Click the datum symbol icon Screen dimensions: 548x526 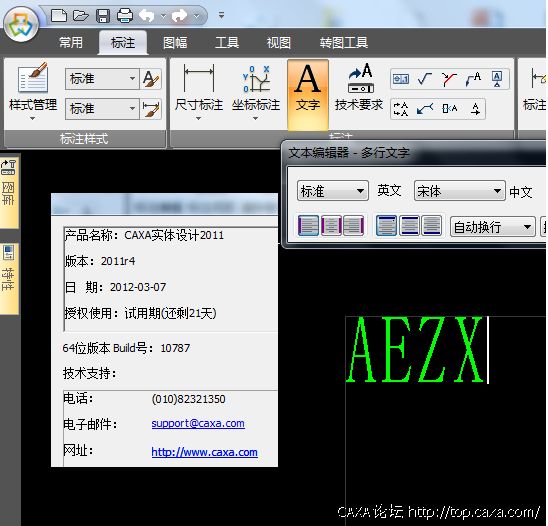(497, 79)
